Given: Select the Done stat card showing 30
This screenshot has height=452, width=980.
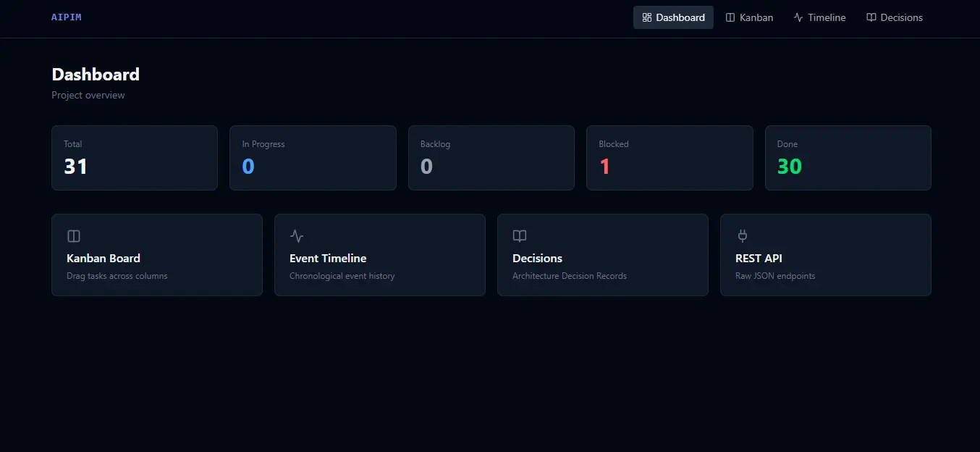Looking at the screenshot, I should [848, 157].
